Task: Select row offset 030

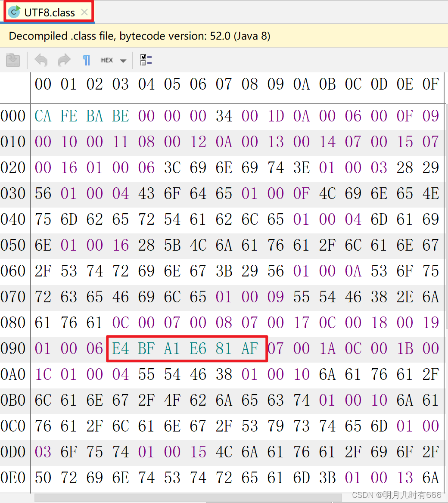Action: tap(13, 194)
